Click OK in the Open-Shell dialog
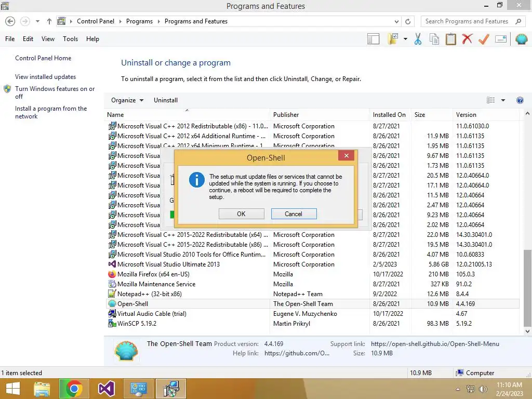The image size is (532, 399). 241,214
